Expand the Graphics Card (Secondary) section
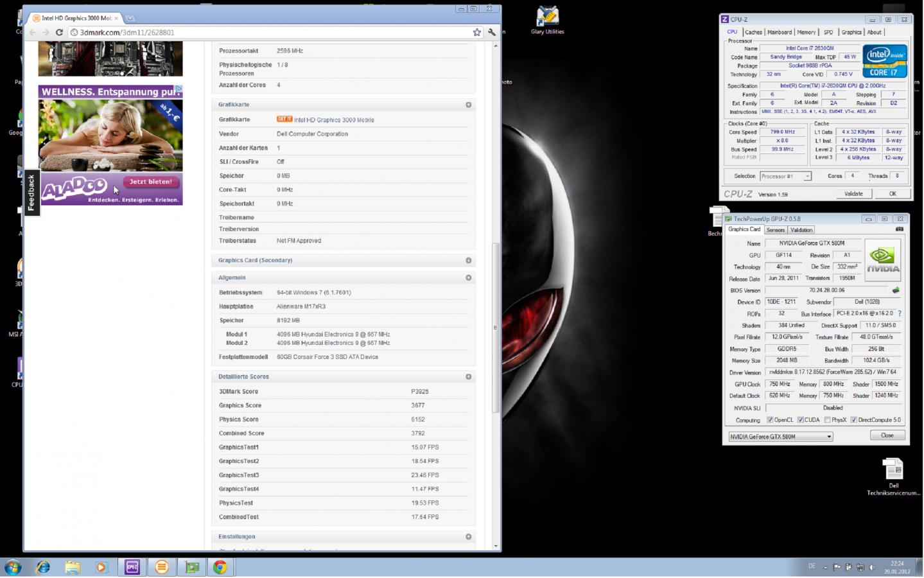Image resolution: width=924 pixels, height=578 pixels. (x=469, y=260)
